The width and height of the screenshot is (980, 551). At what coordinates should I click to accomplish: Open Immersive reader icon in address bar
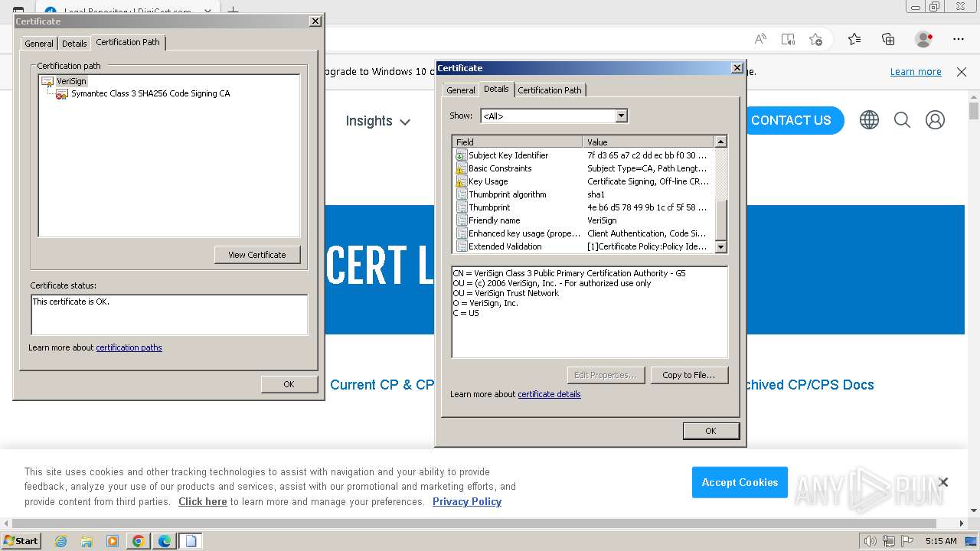click(x=788, y=39)
